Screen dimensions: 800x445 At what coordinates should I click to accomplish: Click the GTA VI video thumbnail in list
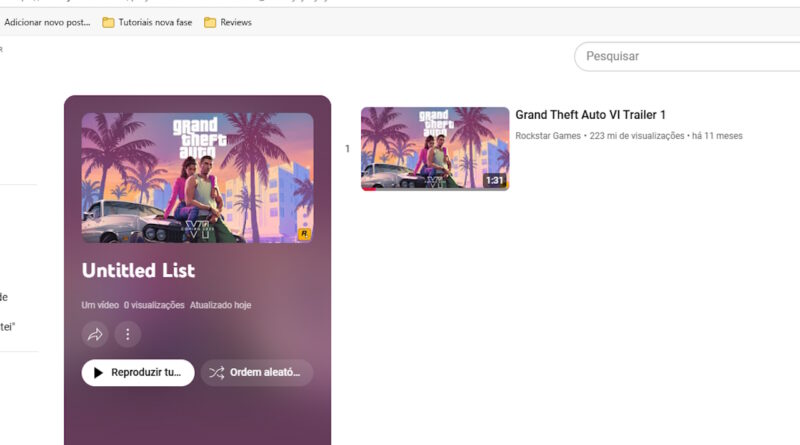pos(435,149)
